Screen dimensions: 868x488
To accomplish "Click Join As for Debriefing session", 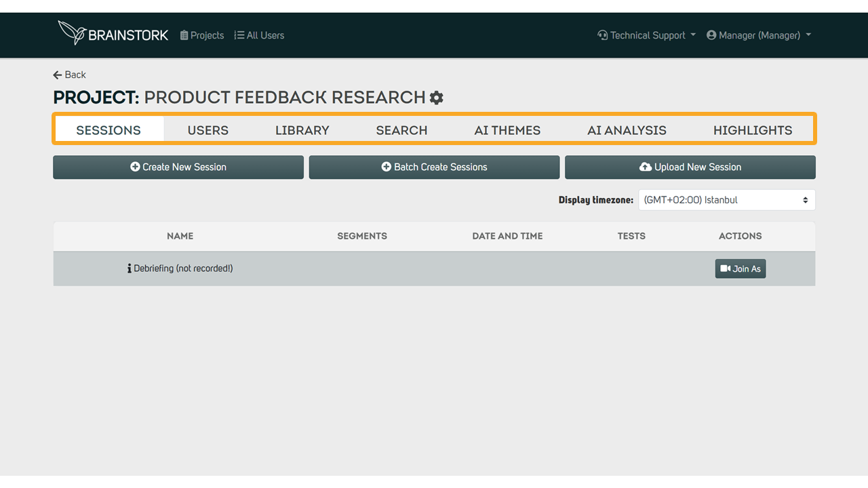I will [740, 269].
